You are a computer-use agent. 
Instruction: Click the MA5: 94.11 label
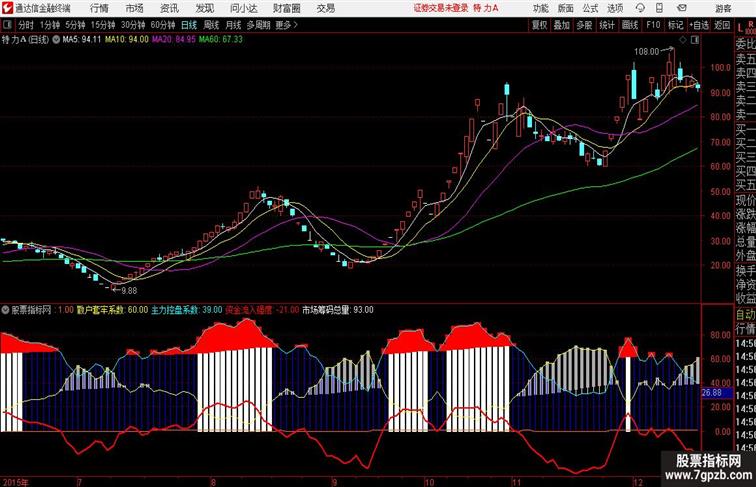[81, 40]
